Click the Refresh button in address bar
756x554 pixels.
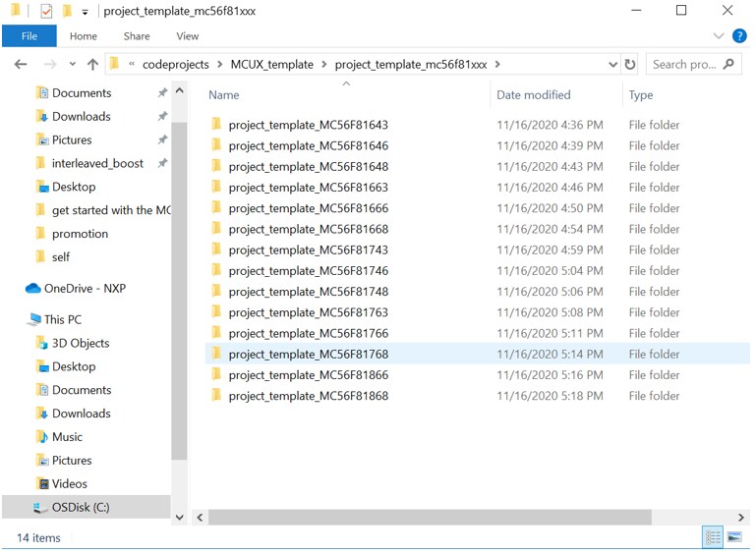[630, 65]
